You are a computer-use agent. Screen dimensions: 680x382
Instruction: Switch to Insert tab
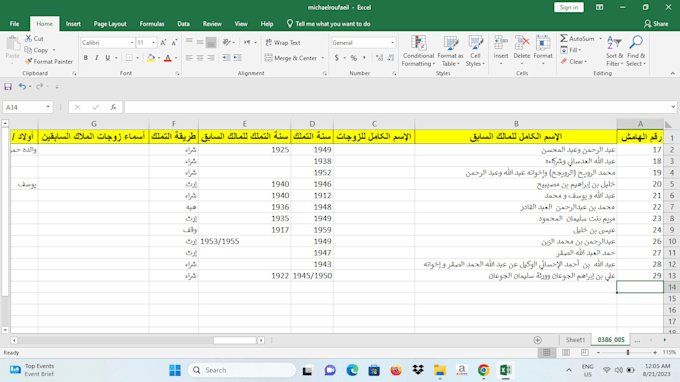[73, 24]
